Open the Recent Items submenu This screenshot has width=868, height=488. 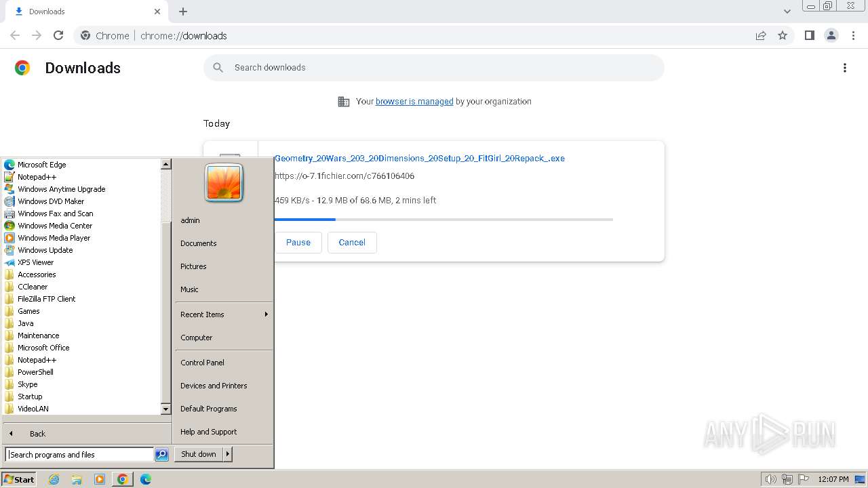click(x=224, y=314)
